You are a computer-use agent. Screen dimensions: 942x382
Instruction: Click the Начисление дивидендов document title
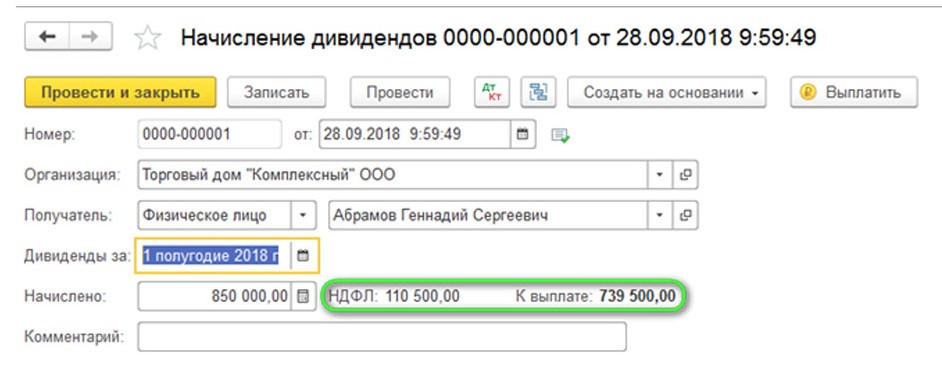(x=498, y=38)
